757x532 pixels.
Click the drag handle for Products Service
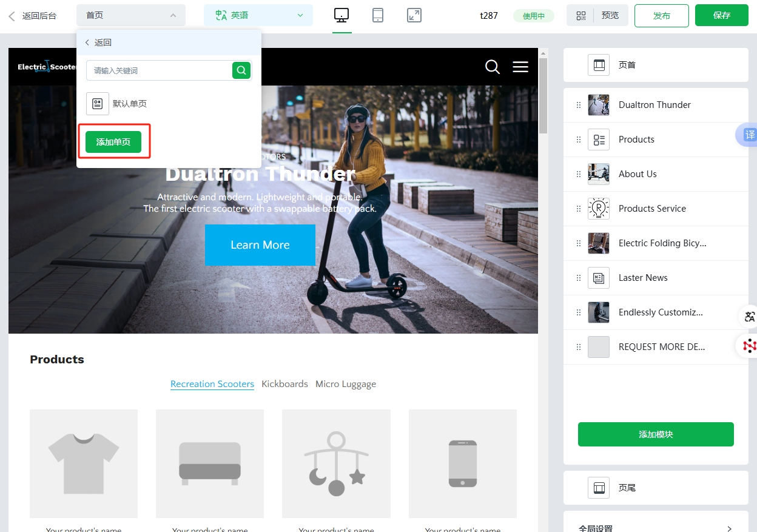click(579, 209)
